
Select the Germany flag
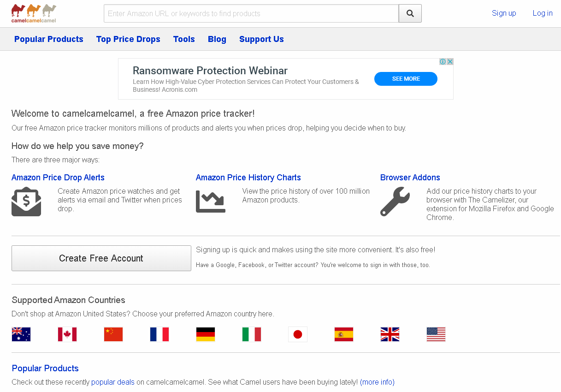[x=206, y=334]
